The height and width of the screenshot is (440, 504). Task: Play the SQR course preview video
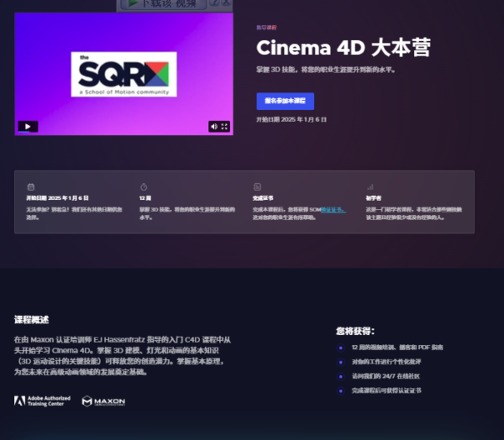point(28,126)
